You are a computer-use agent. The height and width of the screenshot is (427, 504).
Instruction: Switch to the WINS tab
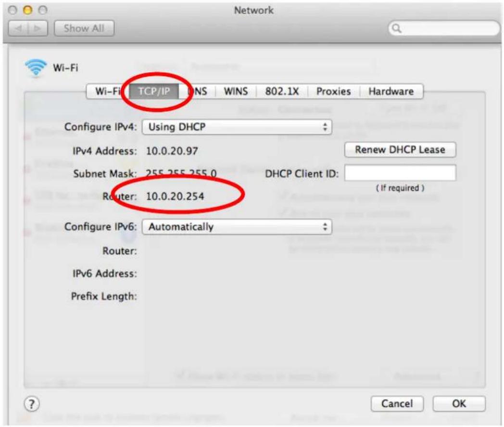click(x=236, y=91)
